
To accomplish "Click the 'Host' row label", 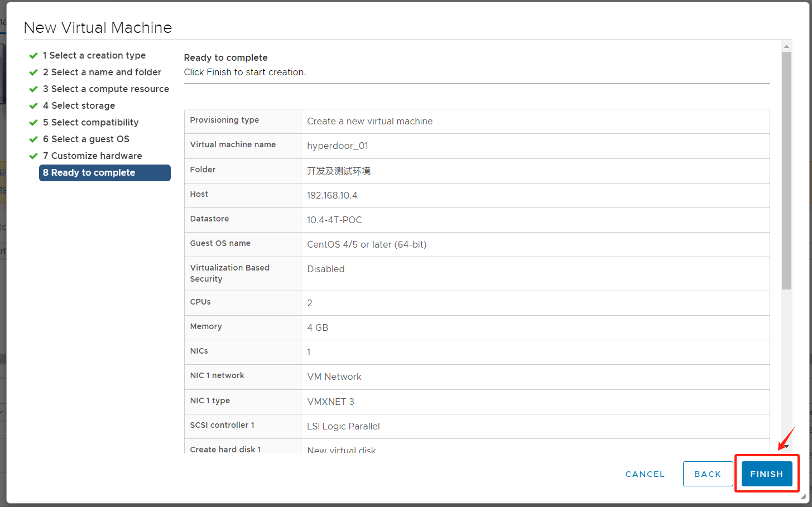I will tap(199, 194).
